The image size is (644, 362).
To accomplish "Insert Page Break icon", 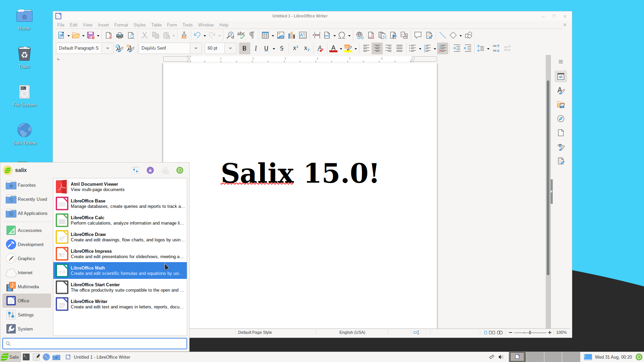I will [x=316, y=36].
